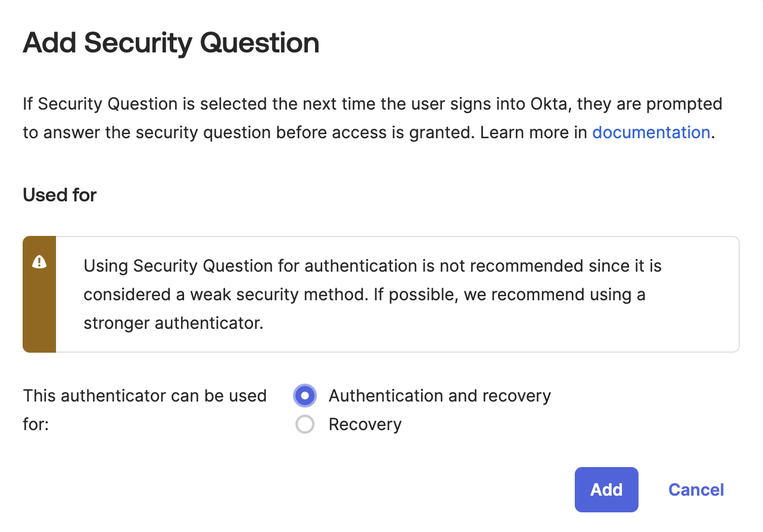
Task: Click "This authenticator can be used" label
Action: tap(145, 396)
